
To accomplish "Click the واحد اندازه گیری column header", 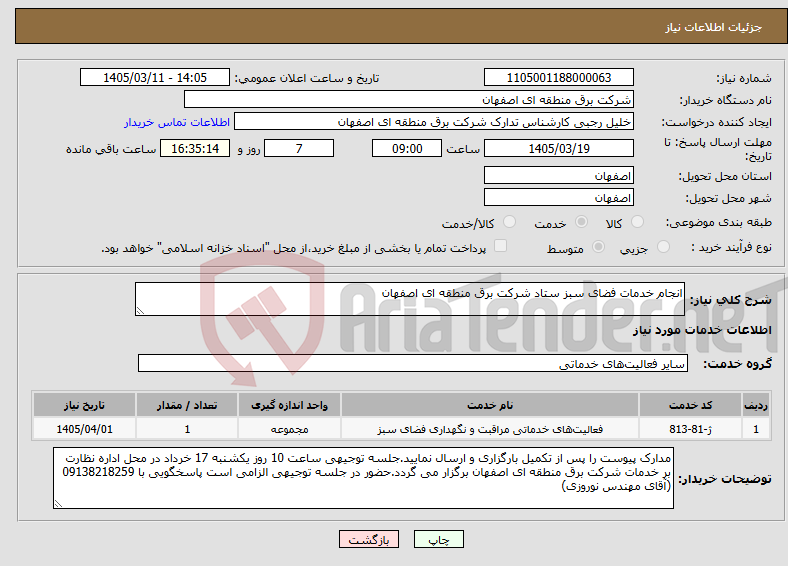I will [x=289, y=405].
